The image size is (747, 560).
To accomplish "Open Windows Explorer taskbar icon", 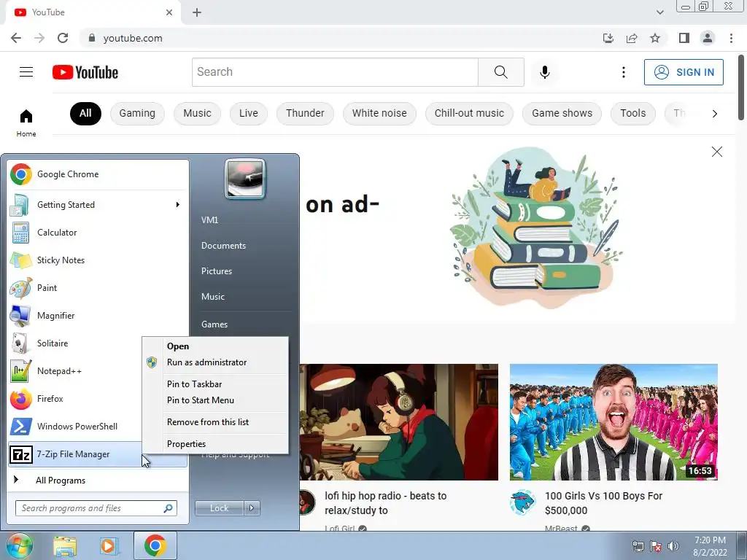I will coord(65,546).
